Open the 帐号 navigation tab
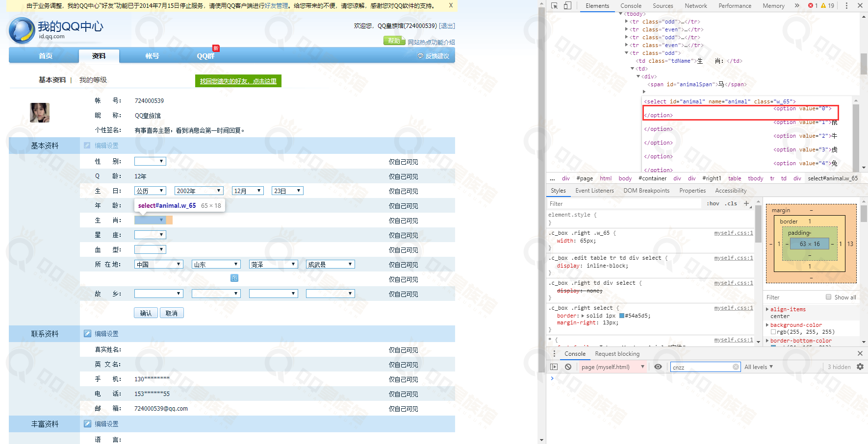 [152, 56]
